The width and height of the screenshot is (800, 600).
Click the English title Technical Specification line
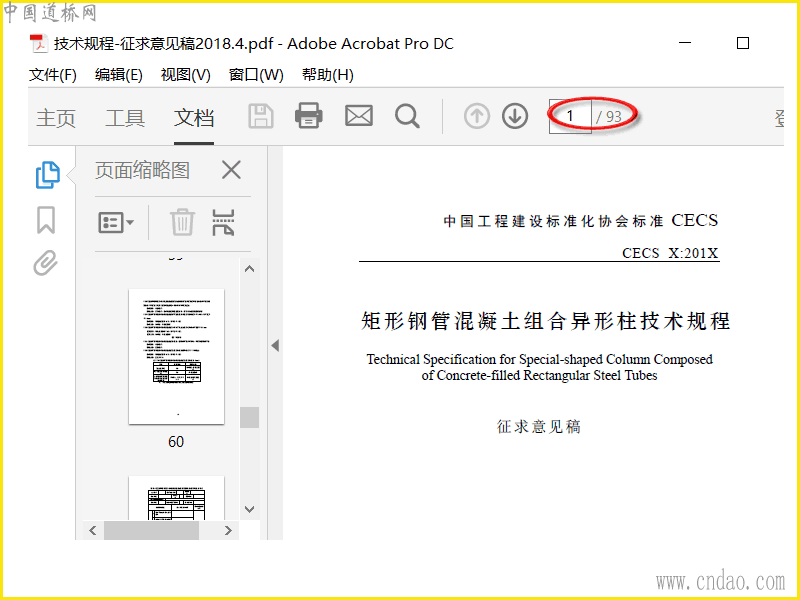pos(539,359)
